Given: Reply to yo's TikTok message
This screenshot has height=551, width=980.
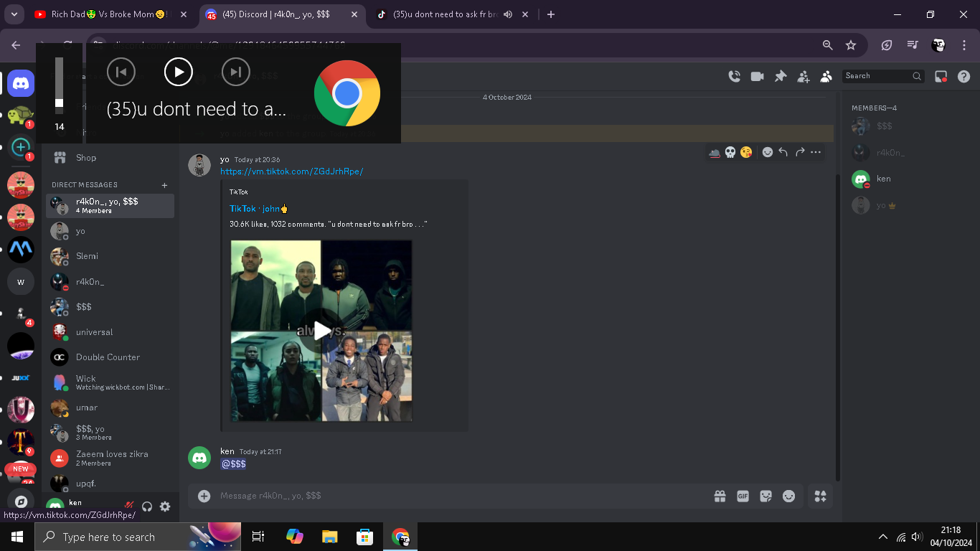Looking at the screenshot, I should pyautogui.click(x=783, y=152).
